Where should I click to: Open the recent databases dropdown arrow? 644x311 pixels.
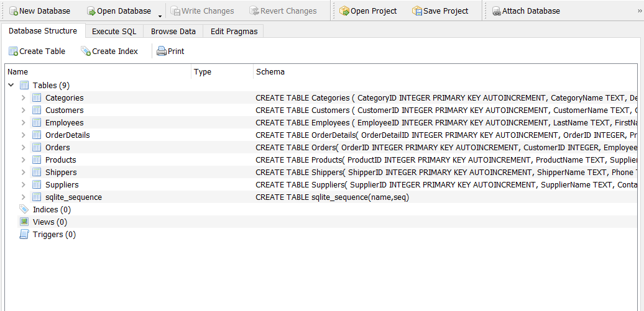(x=160, y=16)
